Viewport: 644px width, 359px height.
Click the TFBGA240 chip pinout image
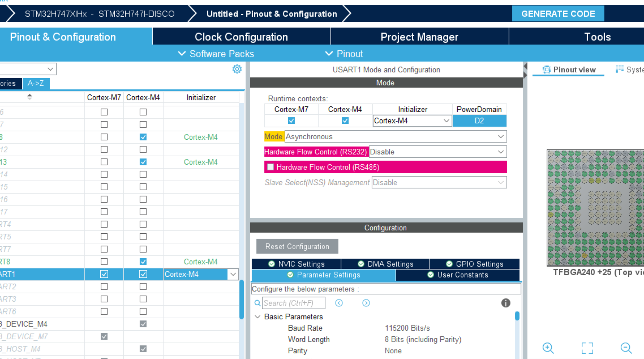click(595, 208)
